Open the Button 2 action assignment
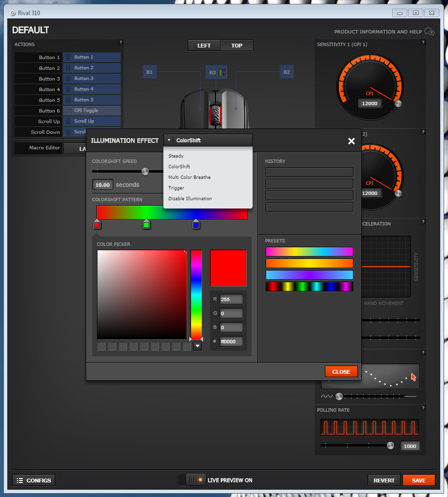The height and width of the screenshot is (497, 448). (x=92, y=68)
